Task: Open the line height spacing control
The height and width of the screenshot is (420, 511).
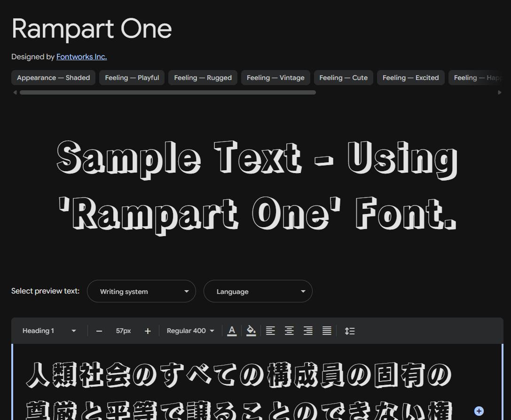Action: tap(350, 331)
